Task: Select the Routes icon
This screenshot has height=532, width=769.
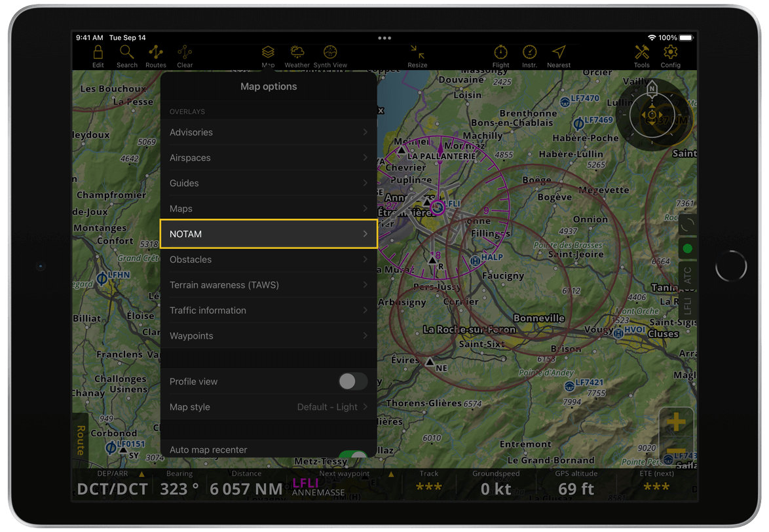Action: (x=155, y=56)
